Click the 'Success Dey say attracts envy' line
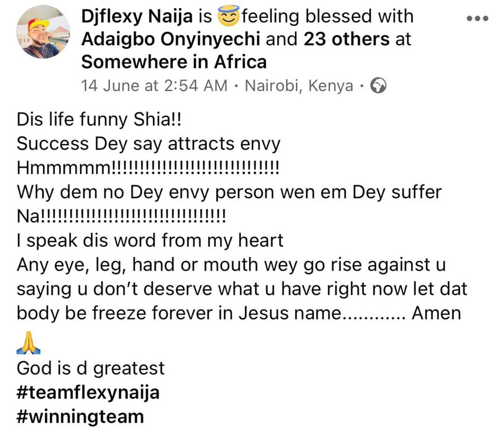The height and width of the screenshot is (435, 504). tap(149, 144)
